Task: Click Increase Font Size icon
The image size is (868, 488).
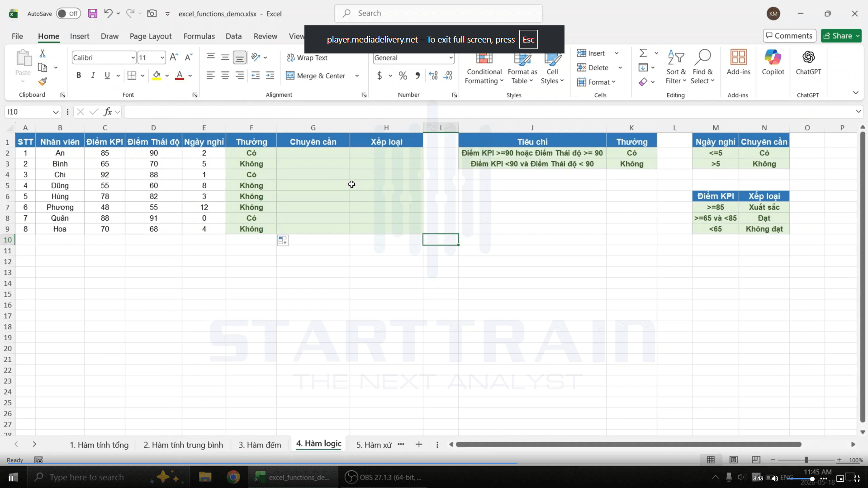Action: 174,57
